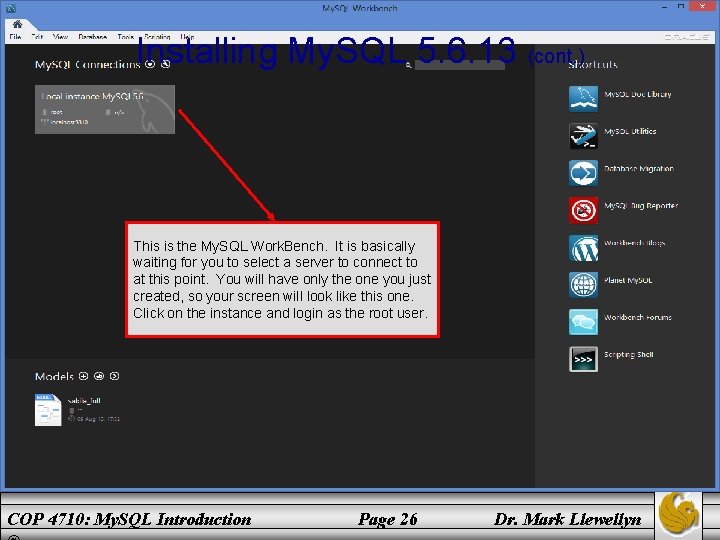Open an existing model file icon
The image size is (720, 540).
click(99, 376)
